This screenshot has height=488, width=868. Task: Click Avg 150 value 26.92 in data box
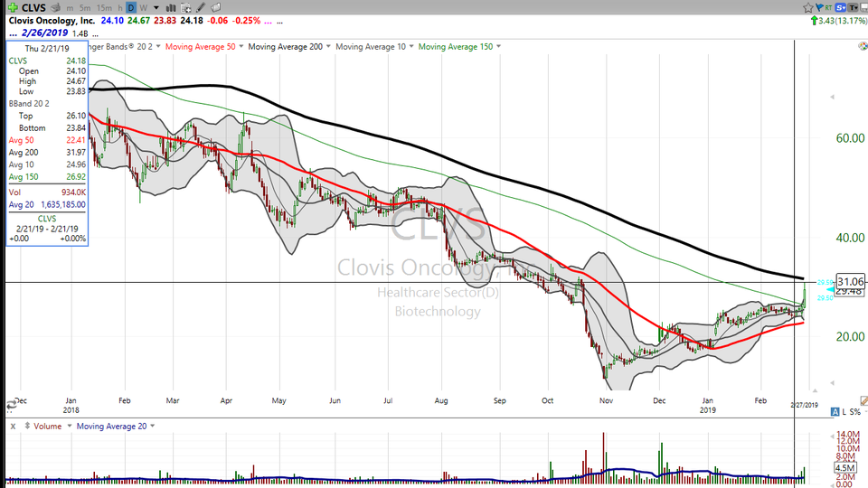pyautogui.click(x=76, y=176)
